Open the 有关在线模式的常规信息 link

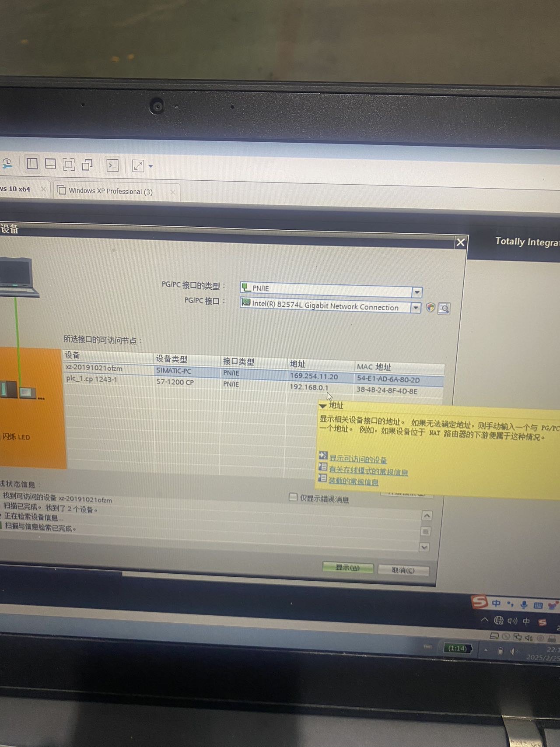tap(368, 471)
